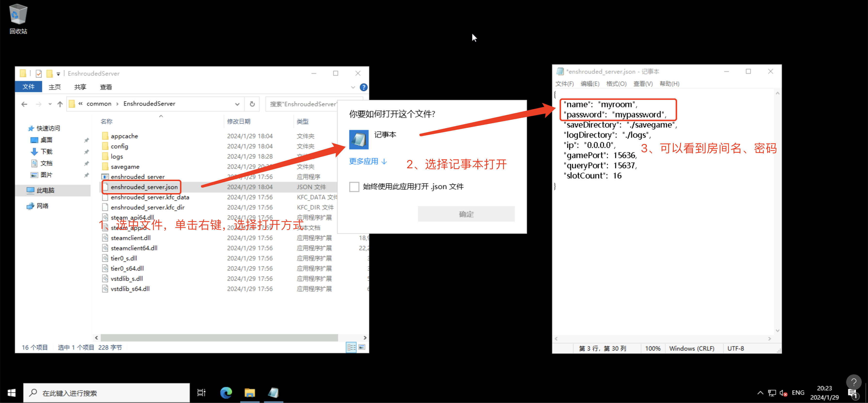Show hidden system tray icons
The width and height of the screenshot is (868, 403).
point(760,393)
